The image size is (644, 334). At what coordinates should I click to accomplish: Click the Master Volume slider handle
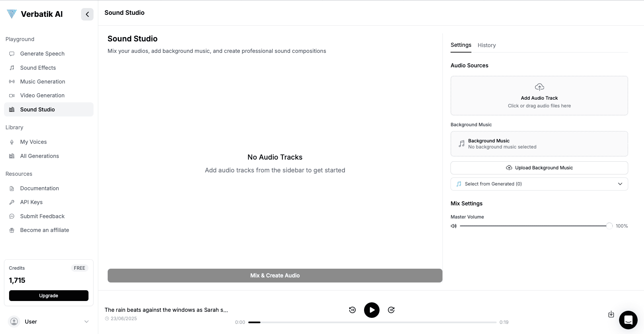(x=609, y=226)
